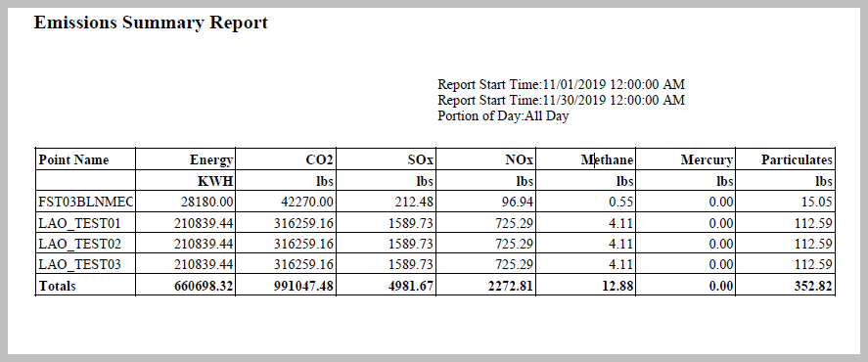Click the 11/01/2019 report start time line
Viewport: 868px width, 362px height.
562,85
